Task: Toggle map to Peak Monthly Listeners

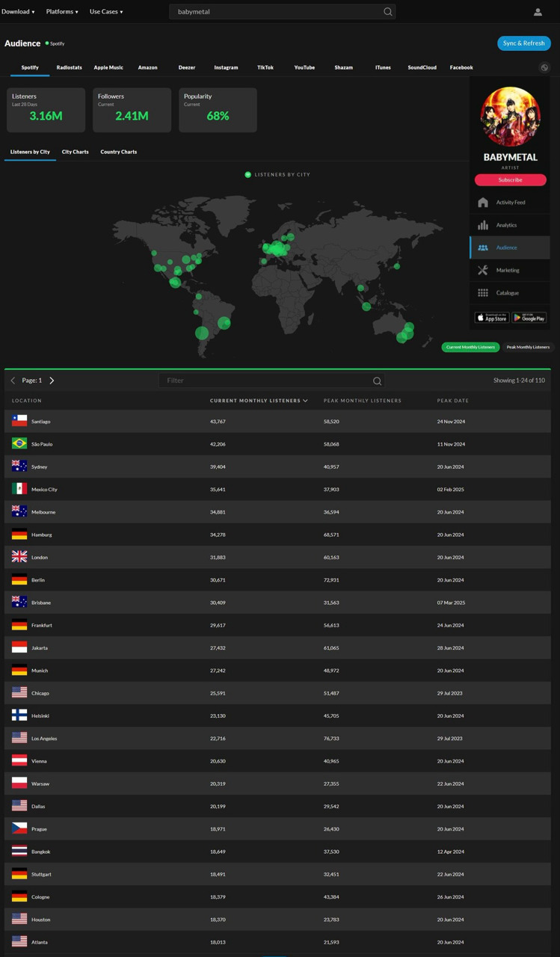Action: pos(528,347)
